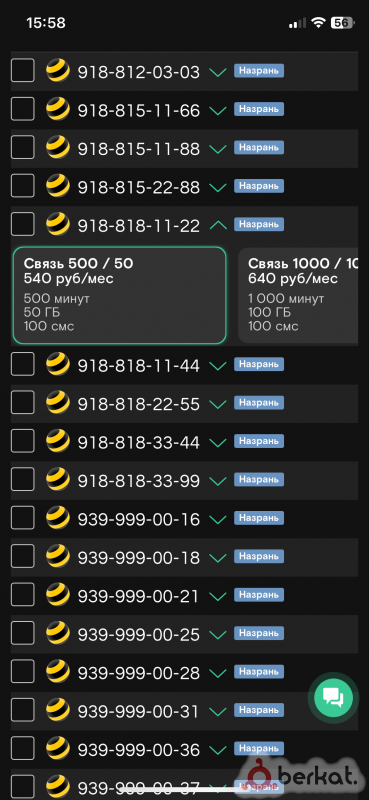The height and width of the screenshot is (800, 369).
Task: Check the box for 918-818-11-44
Action: pos(22,364)
